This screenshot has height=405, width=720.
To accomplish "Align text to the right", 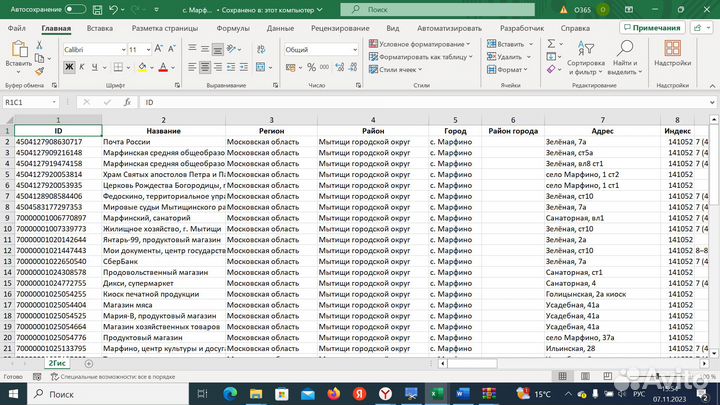I will pyautogui.click(x=218, y=67).
